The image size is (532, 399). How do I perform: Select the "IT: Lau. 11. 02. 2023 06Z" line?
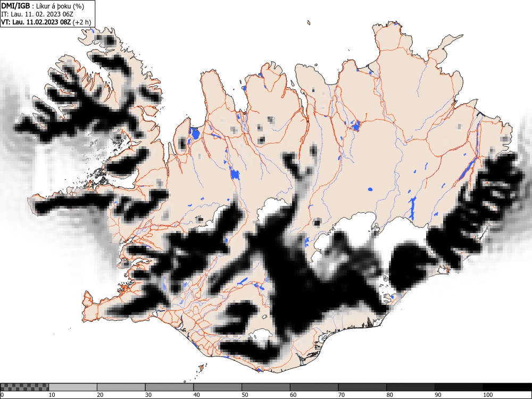37,14
